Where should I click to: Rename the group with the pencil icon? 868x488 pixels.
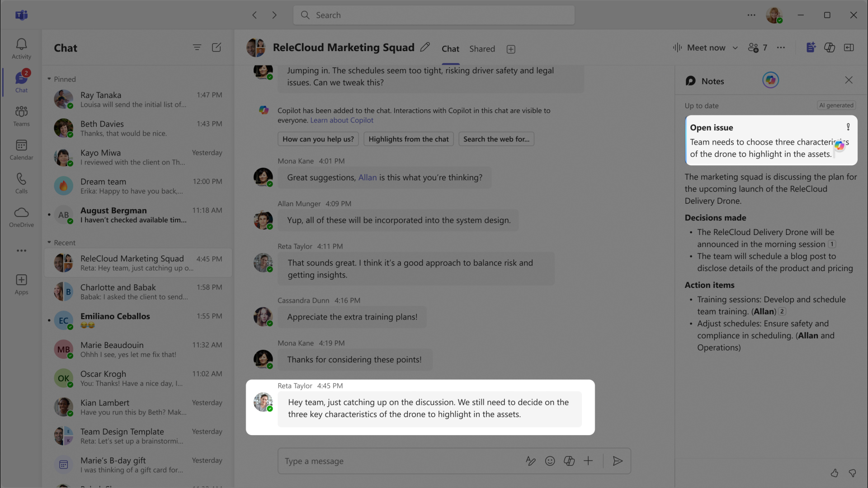point(425,47)
